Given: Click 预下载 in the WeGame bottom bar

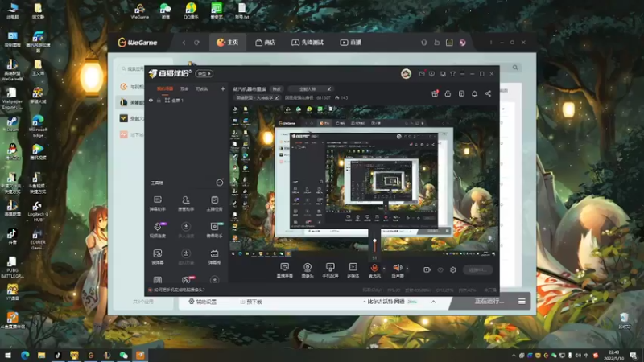Looking at the screenshot, I should [x=251, y=302].
